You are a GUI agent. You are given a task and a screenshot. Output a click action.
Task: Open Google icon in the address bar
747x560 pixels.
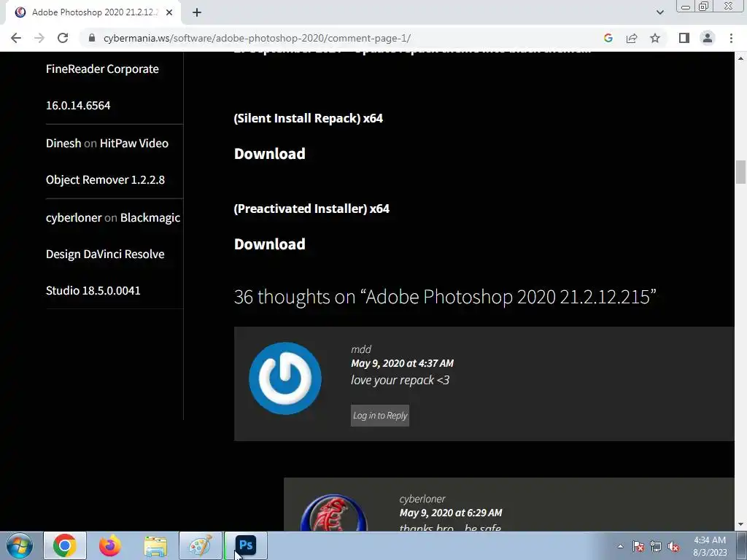coord(608,38)
